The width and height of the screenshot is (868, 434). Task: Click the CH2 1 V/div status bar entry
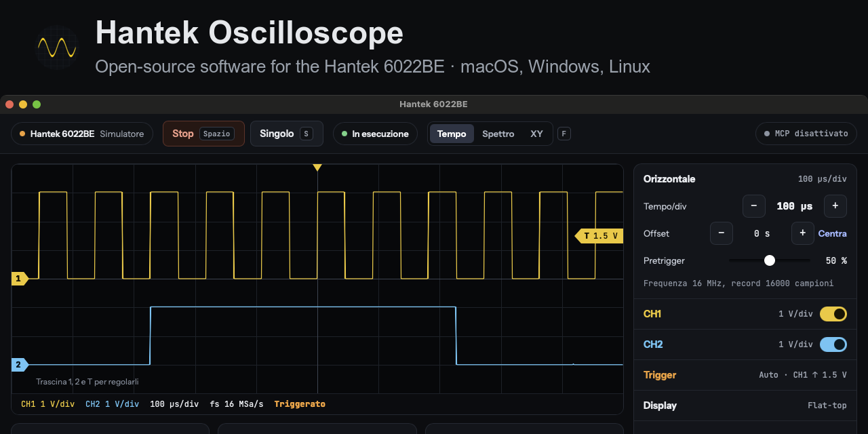point(113,404)
